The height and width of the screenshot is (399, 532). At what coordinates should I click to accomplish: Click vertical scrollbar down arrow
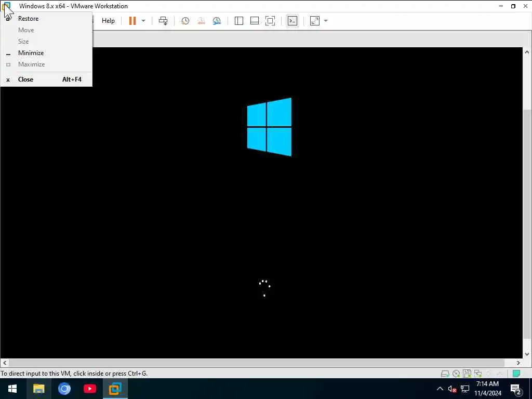tap(527, 354)
